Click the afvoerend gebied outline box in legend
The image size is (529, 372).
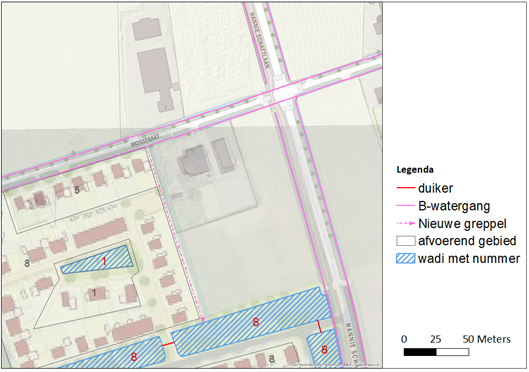click(x=406, y=241)
